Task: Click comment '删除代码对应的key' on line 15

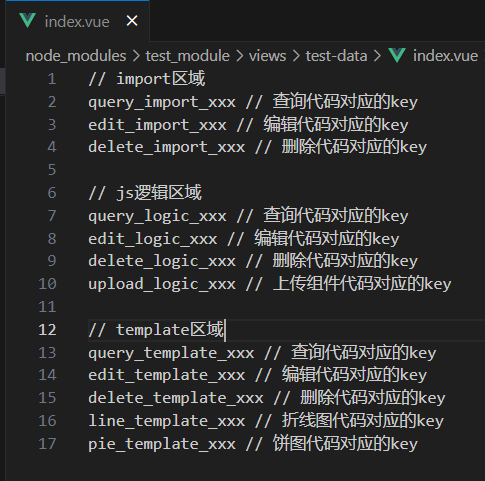Action: point(373,398)
